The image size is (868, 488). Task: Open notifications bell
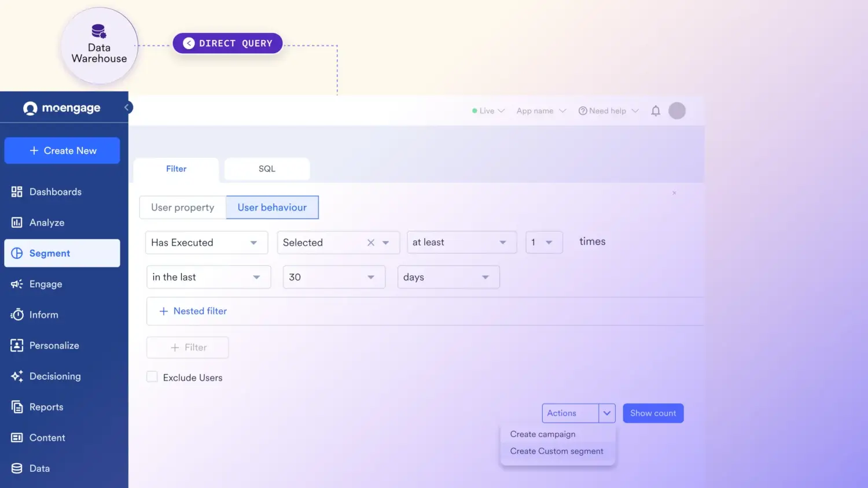pyautogui.click(x=656, y=110)
